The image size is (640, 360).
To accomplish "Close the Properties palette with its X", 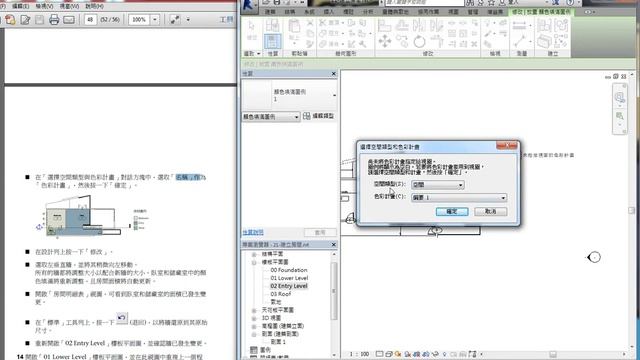I will pyautogui.click(x=333, y=73).
